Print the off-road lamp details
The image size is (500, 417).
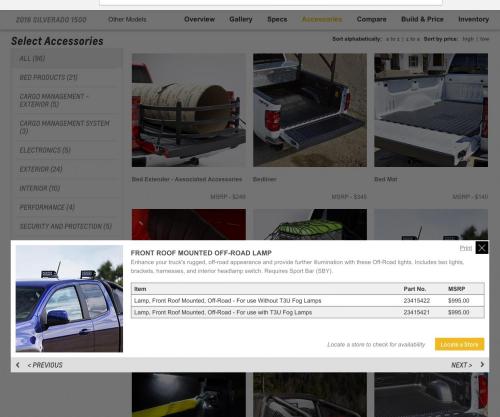coord(466,248)
